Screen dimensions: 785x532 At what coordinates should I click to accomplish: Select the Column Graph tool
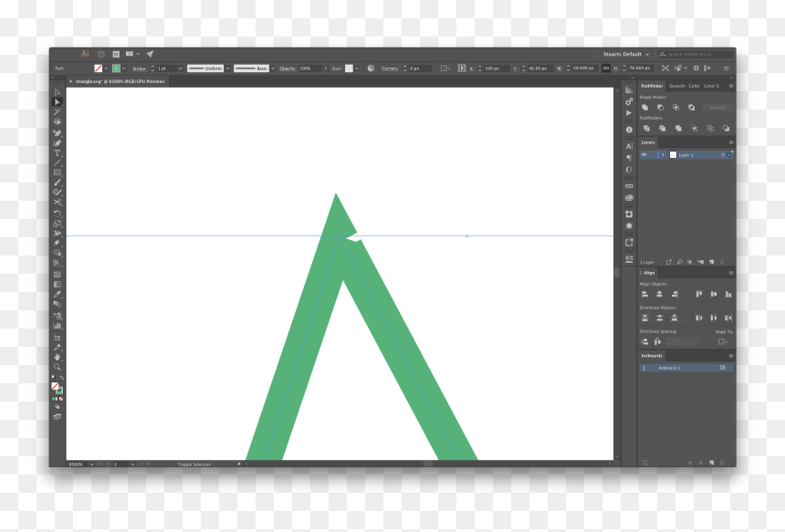[58, 326]
